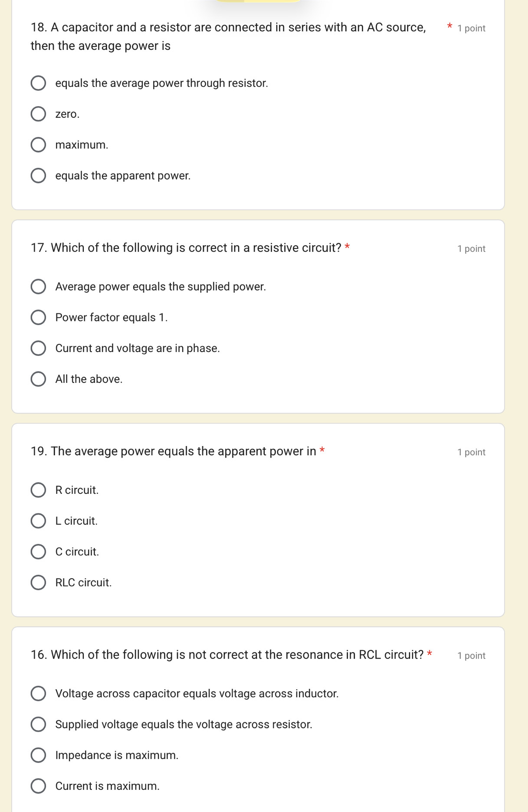528x812 pixels.
Task: Choose 'L circuit.' for question 19
Action: pyautogui.click(x=38, y=521)
